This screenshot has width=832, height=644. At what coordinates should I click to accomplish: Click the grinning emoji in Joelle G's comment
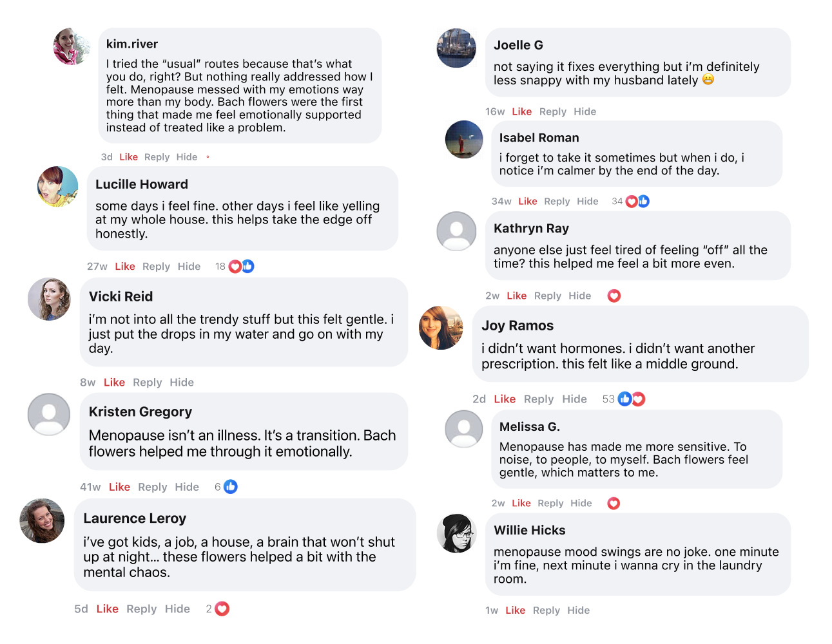pos(708,80)
